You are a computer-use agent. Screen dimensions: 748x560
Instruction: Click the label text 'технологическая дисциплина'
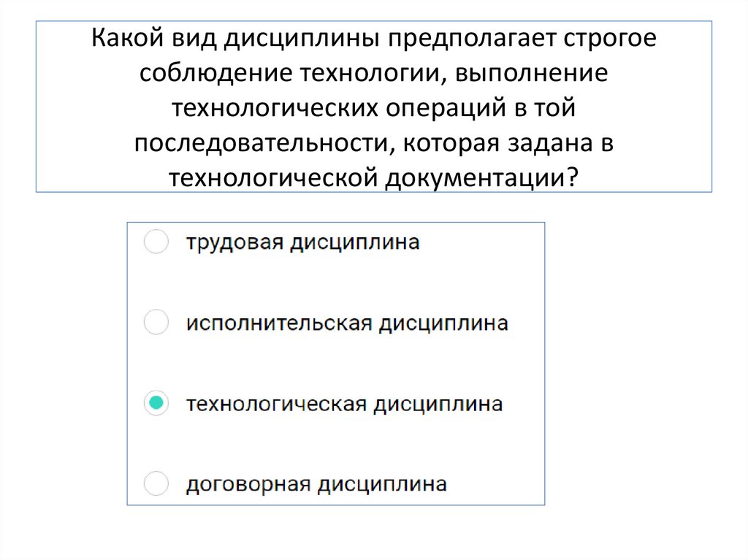tap(344, 404)
